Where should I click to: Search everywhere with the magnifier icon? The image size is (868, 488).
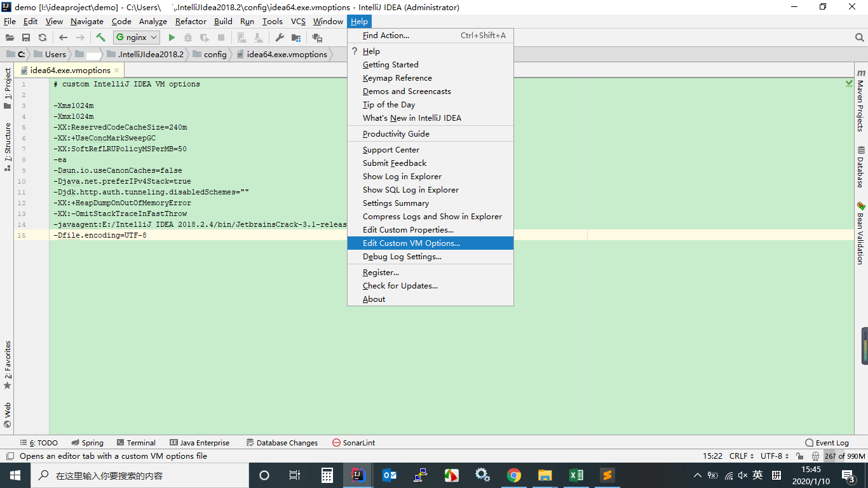859,37
